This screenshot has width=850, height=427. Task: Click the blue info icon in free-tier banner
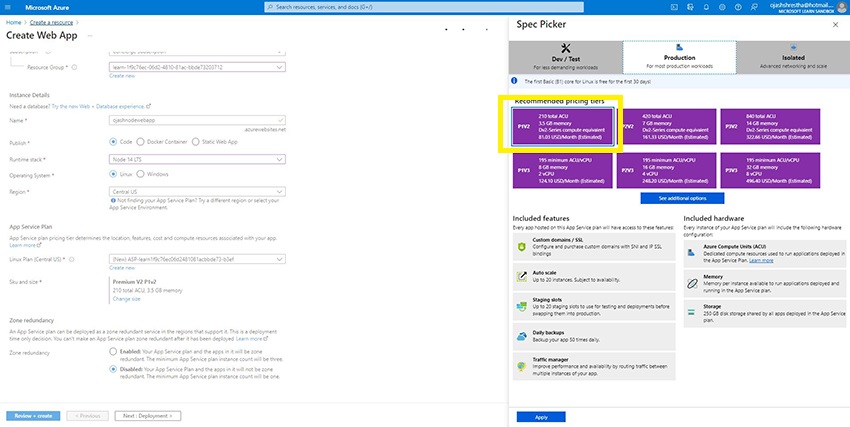pos(514,81)
